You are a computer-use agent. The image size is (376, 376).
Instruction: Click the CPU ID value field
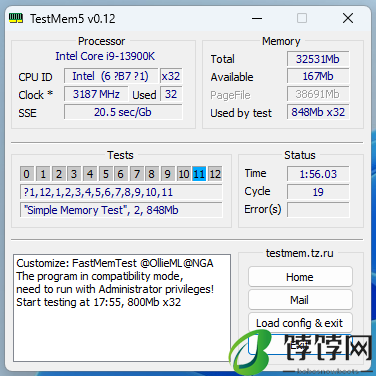pyautogui.click(x=111, y=76)
